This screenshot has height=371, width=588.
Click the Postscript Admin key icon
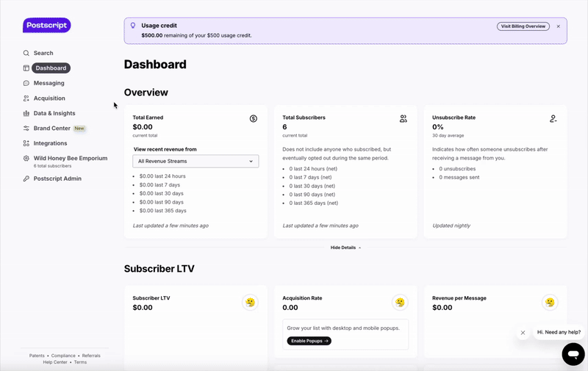click(x=26, y=179)
